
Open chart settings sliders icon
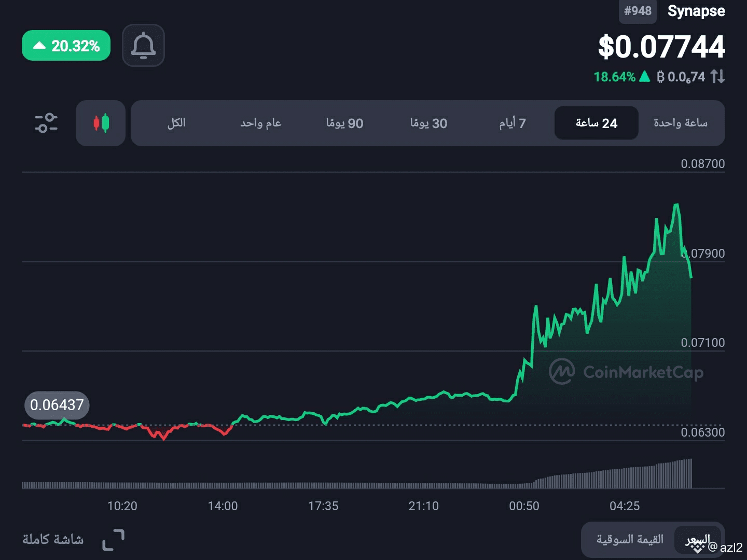(x=46, y=123)
